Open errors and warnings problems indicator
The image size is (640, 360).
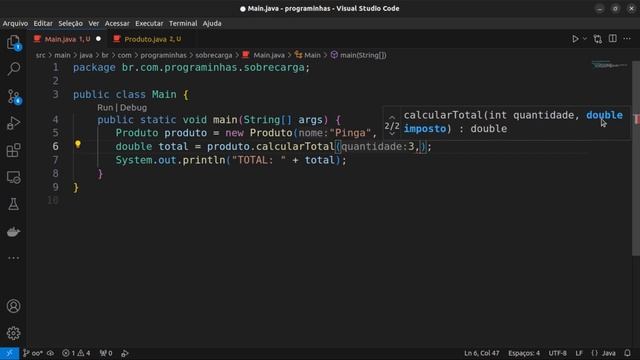tap(76, 353)
